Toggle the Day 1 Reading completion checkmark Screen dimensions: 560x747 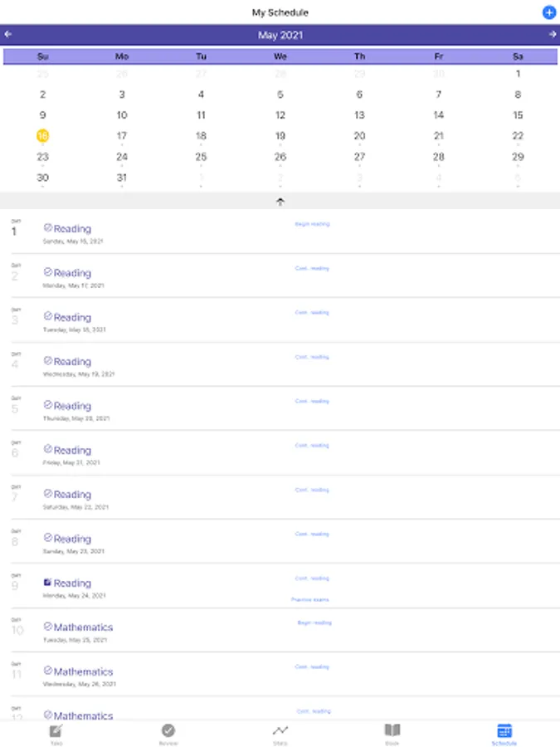[47, 227]
